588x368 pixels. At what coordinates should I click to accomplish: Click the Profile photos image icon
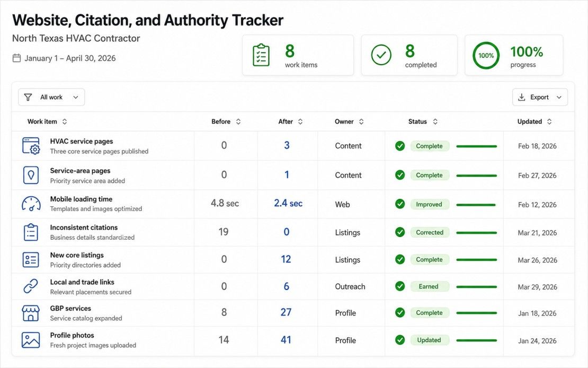tap(31, 340)
